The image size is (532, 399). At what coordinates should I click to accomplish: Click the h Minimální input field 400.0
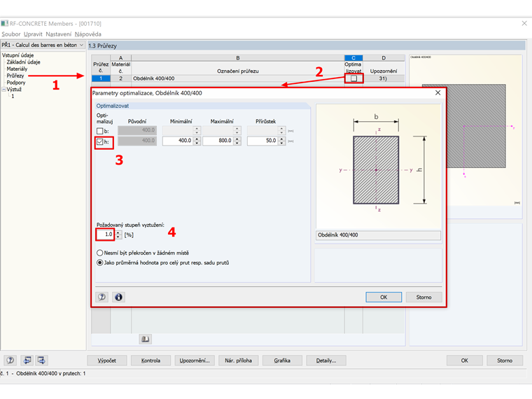point(178,141)
